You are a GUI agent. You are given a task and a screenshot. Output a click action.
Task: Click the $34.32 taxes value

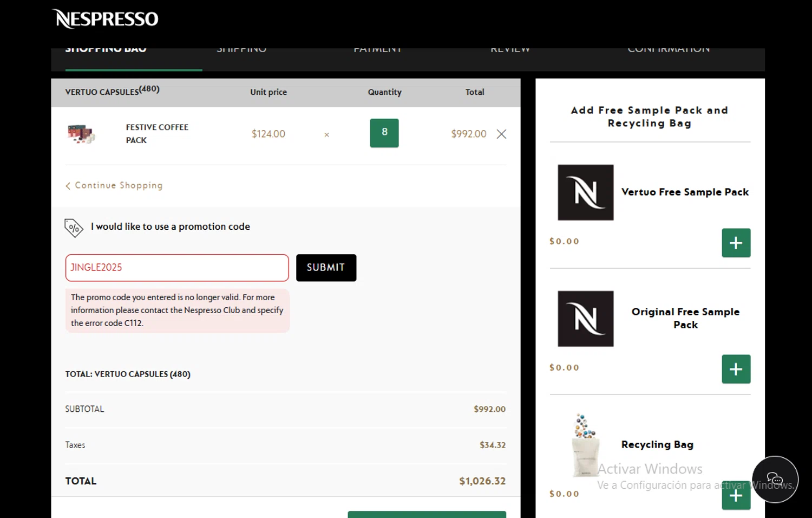tap(493, 445)
